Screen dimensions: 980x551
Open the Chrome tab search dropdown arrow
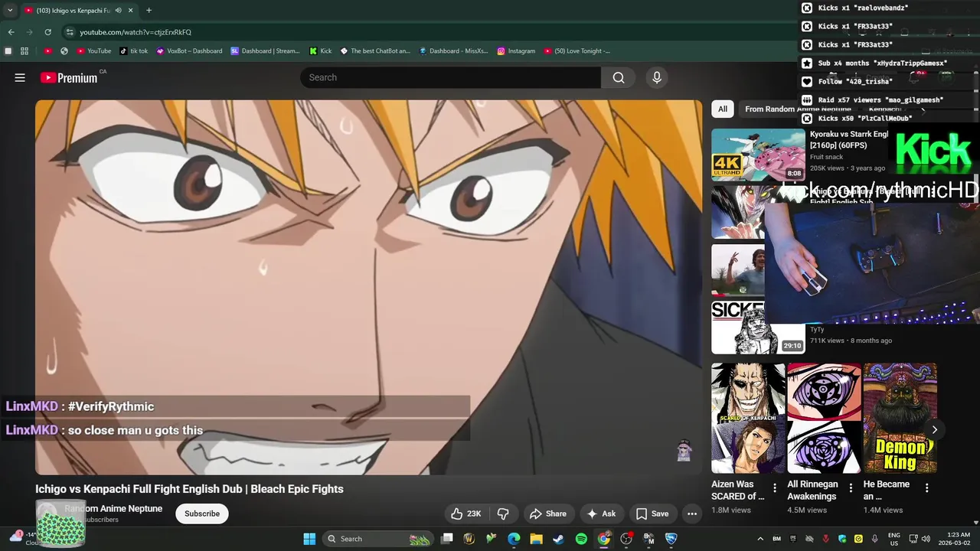point(10,10)
